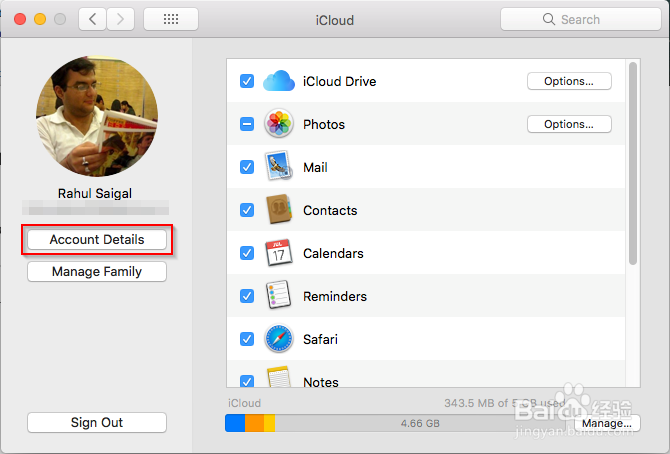Screen dimensions: 670x454
Task: Click the yellow close-adjacent minimize button
Action: click(x=40, y=19)
